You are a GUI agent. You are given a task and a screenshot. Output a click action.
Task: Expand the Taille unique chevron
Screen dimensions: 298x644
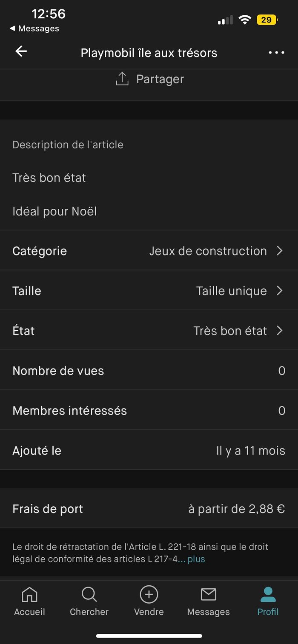pyautogui.click(x=280, y=291)
